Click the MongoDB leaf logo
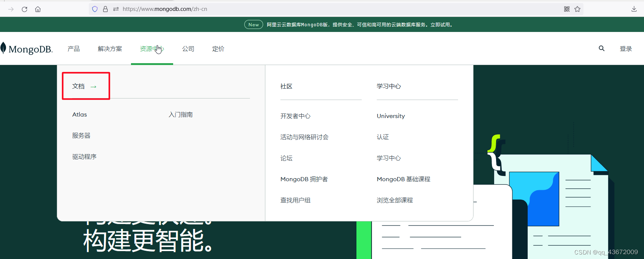Viewport: 644px width, 259px height. 3,48
